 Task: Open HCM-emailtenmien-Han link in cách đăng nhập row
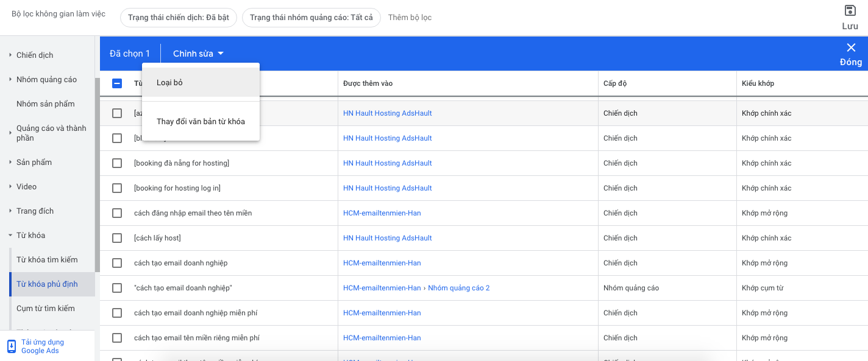tap(382, 213)
